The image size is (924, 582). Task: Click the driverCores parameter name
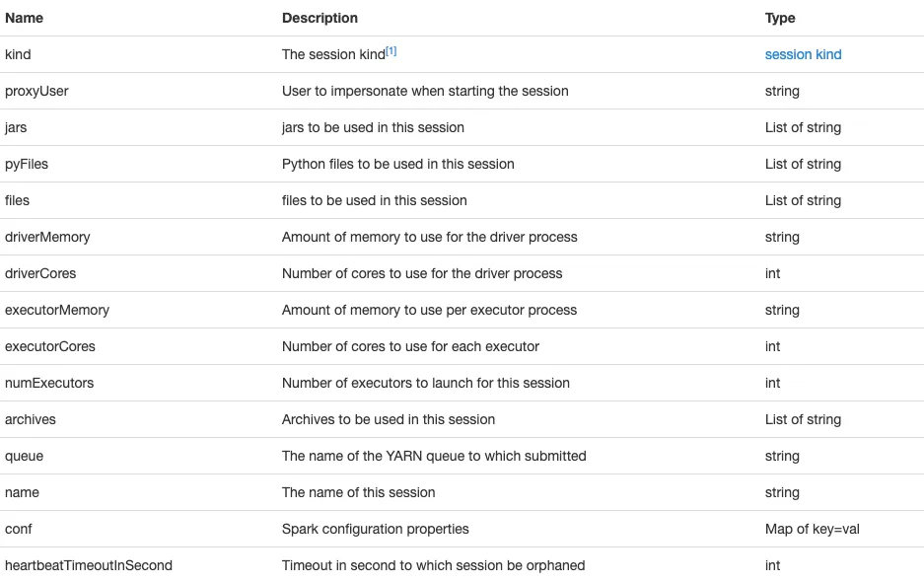40,273
